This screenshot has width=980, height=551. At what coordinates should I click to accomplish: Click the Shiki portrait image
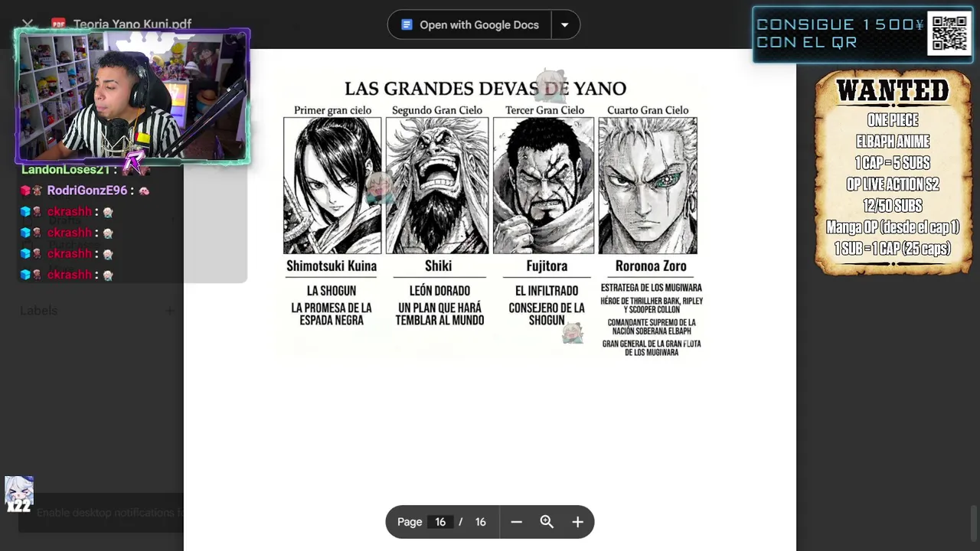[437, 185]
